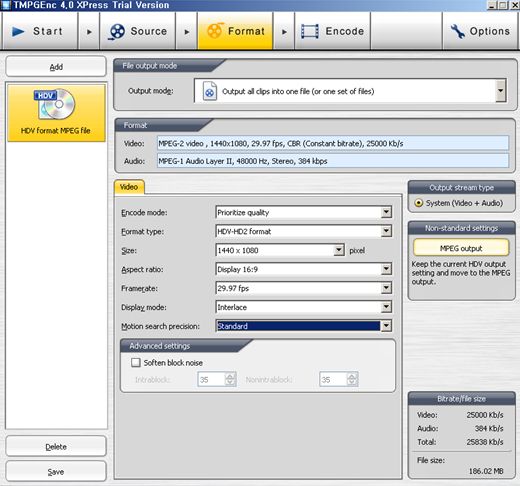Expand the Display mode Interlace dropdown
The image size is (520, 486).
point(386,307)
